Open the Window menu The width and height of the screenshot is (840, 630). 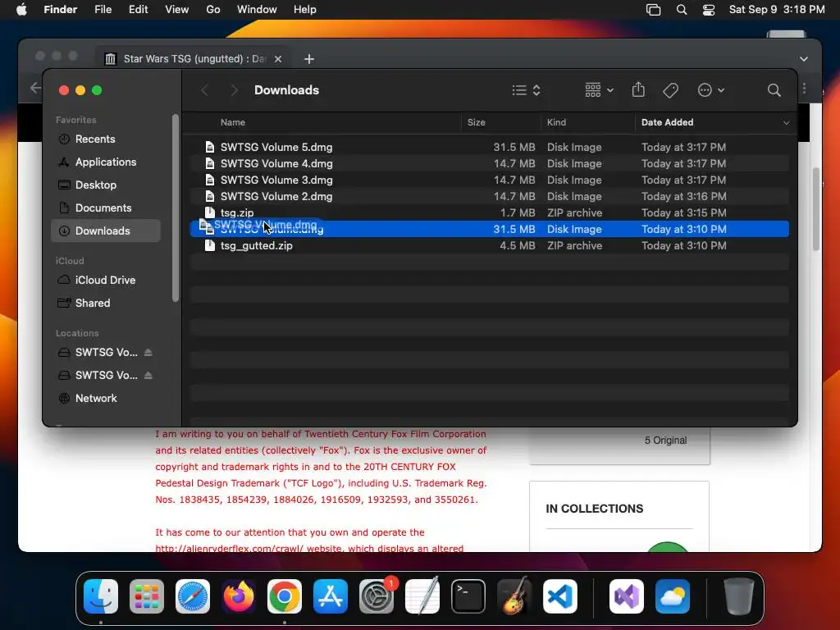(x=257, y=10)
